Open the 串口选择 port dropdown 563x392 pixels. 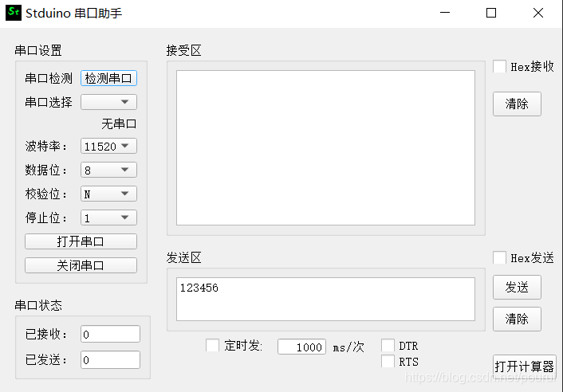coord(108,102)
